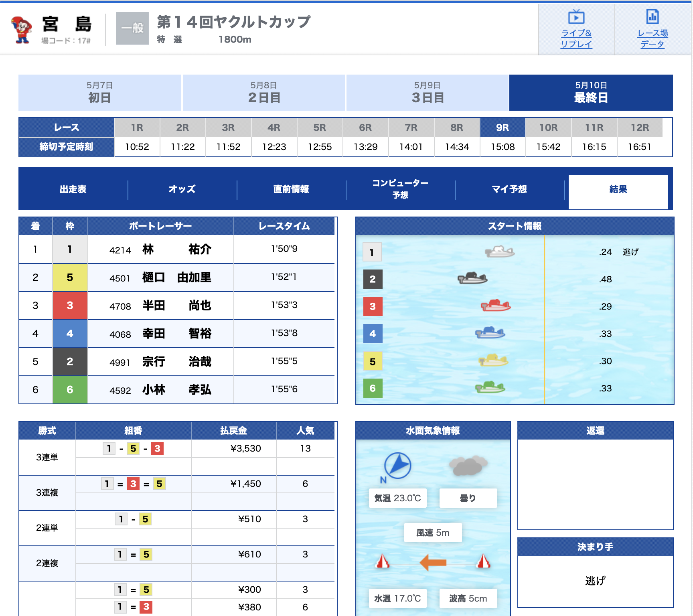693x616 pixels.
Task: Click racer name 林 祐介
Action: point(176,249)
